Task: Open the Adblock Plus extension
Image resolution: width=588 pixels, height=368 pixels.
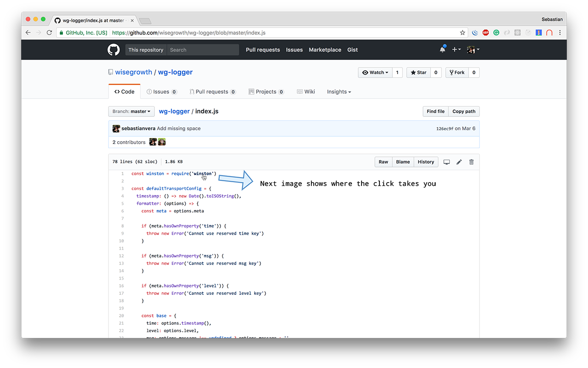Action: click(486, 33)
